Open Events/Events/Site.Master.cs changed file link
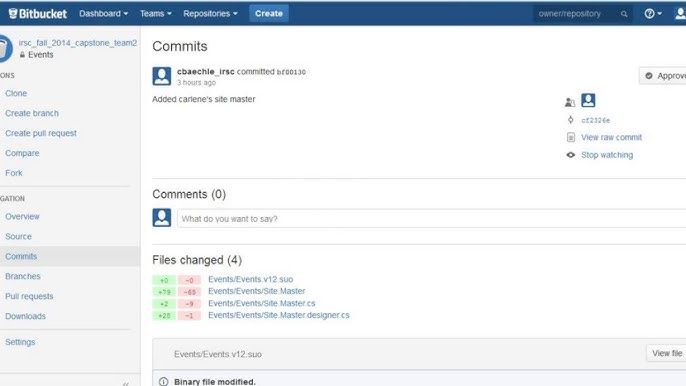Screen dimensions: 686x386 click(262, 303)
